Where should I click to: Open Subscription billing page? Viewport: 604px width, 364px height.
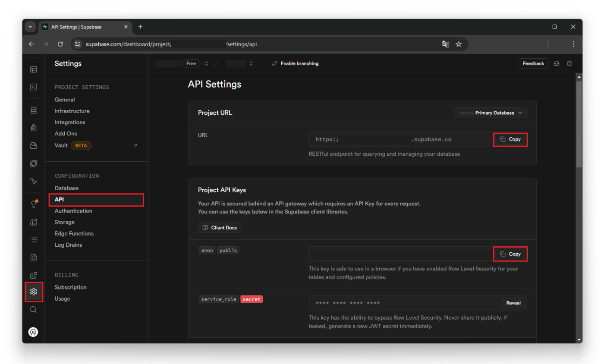tap(71, 287)
